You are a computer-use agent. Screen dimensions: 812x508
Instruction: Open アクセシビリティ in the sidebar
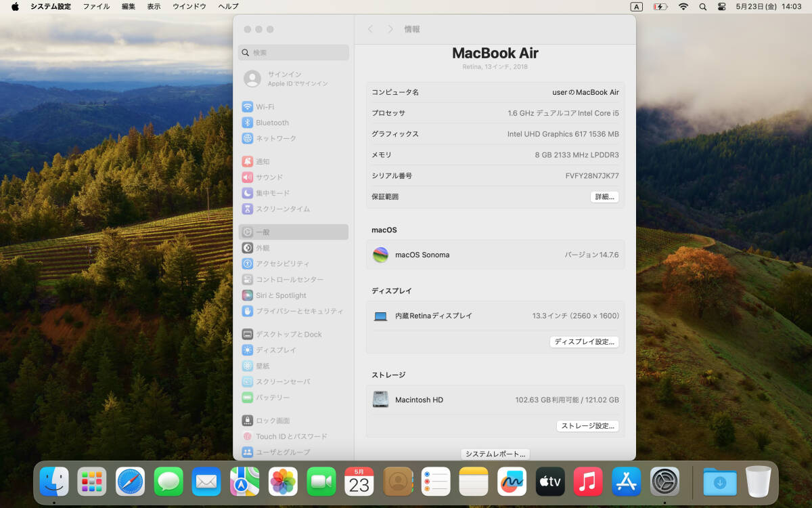pos(293,263)
